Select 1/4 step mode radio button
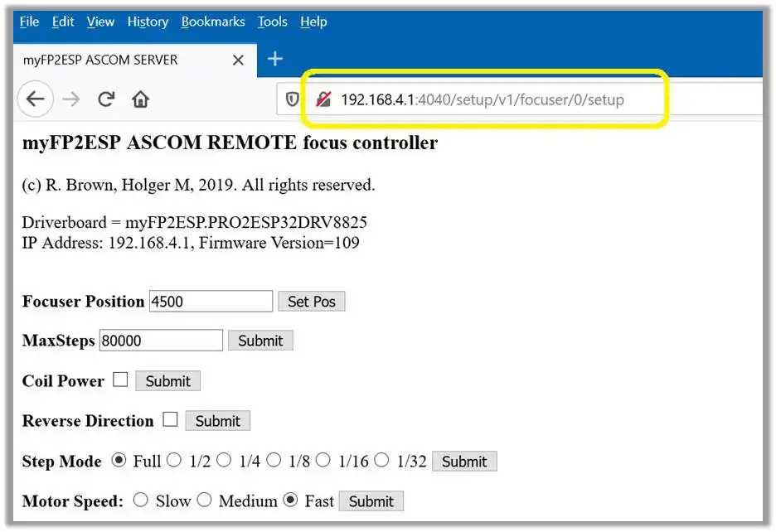The width and height of the screenshot is (776, 532). [x=224, y=460]
